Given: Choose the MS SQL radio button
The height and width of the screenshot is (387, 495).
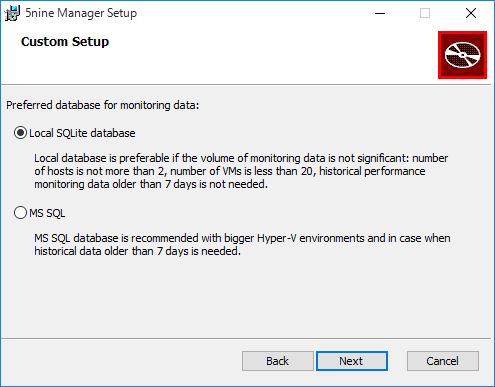Looking at the screenshot, I should 20,213.
